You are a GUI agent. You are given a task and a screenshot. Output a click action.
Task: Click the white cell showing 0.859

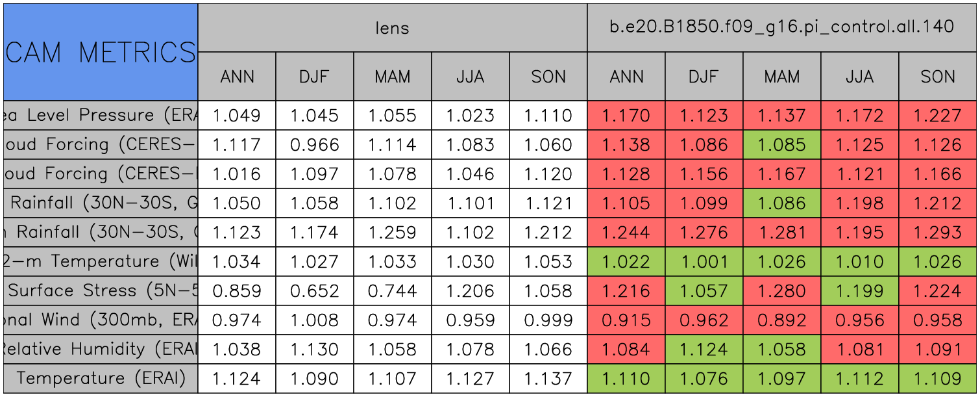point(237,290)
